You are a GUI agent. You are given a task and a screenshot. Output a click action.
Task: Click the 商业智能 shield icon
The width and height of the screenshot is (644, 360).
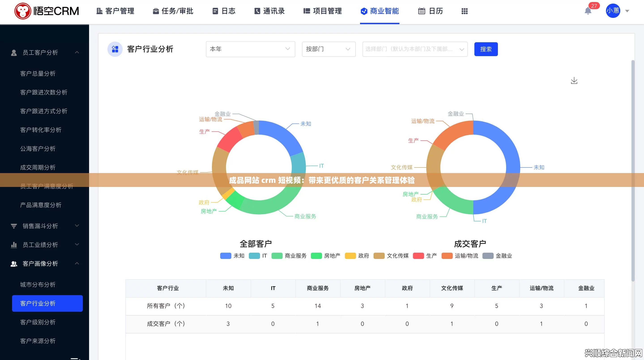(x=364, y=11)
